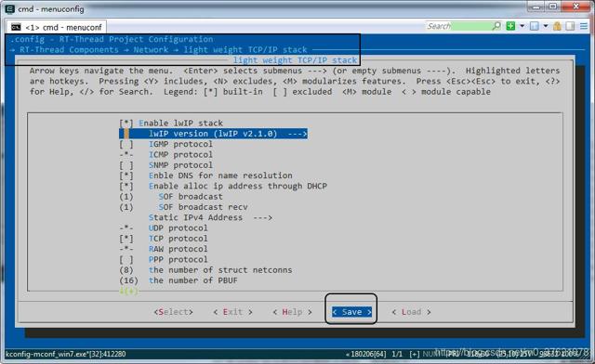This screenshot has width=595, height=364.
Task: Click the 180206[64] status bar entry
Action: 366,354
